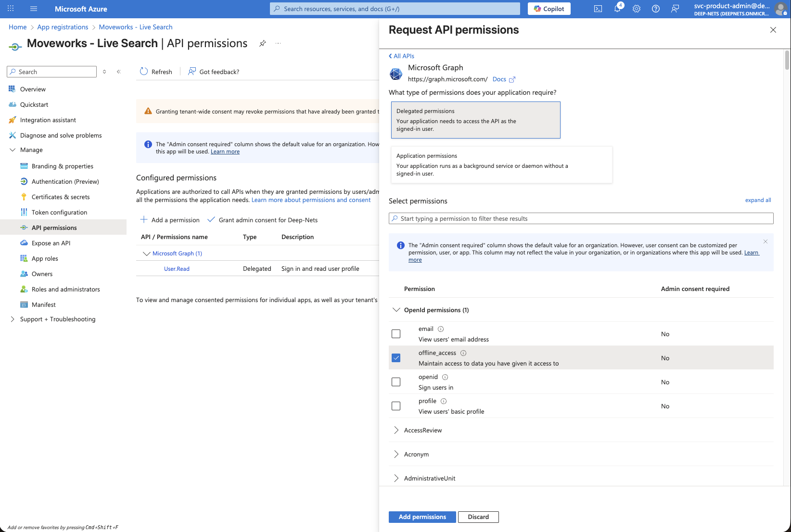Expand the AdministrativeUnit permissions group
Screen dimensions: 791x532
(396, 478)
